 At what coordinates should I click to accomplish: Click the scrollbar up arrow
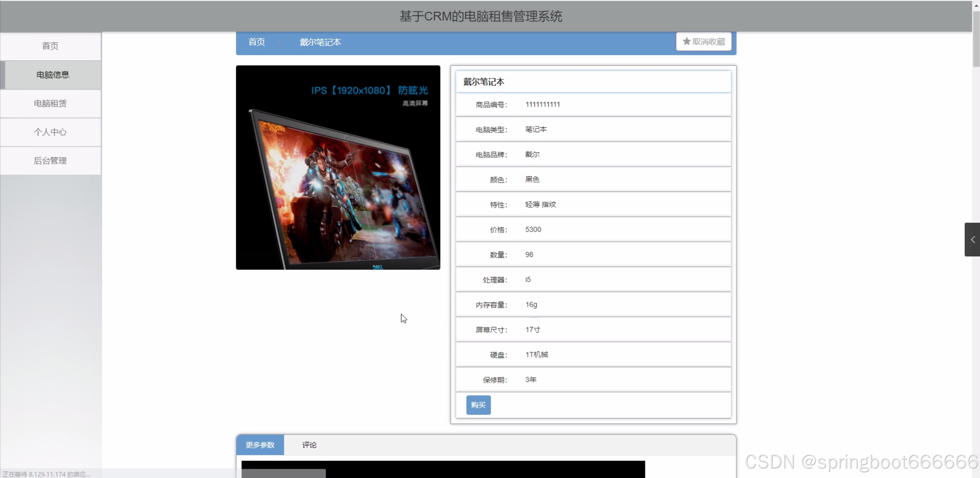976,5
